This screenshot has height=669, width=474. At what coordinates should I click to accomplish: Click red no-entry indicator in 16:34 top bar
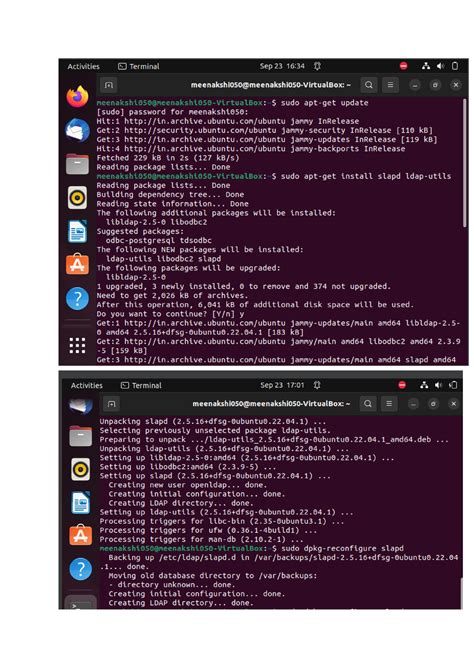[x=403, y=66]
